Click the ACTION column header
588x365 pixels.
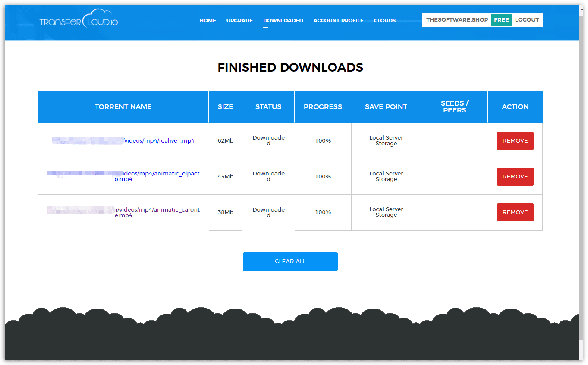[515, 107]
